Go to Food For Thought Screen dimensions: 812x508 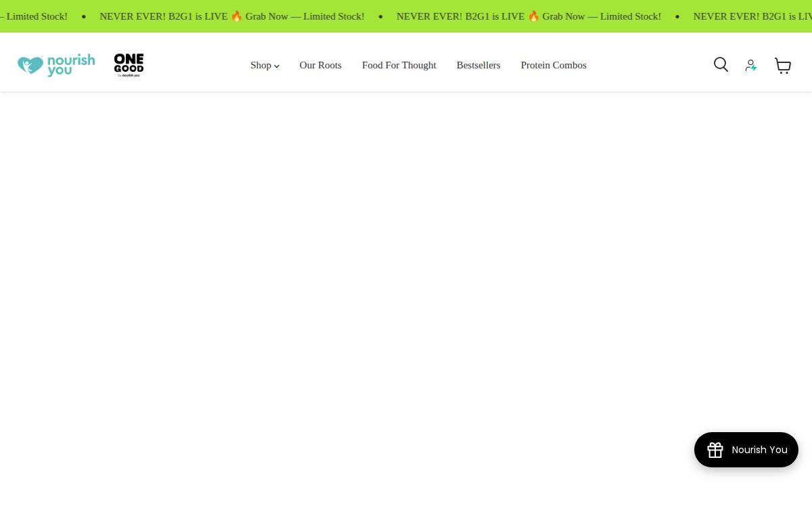(399, 65)
